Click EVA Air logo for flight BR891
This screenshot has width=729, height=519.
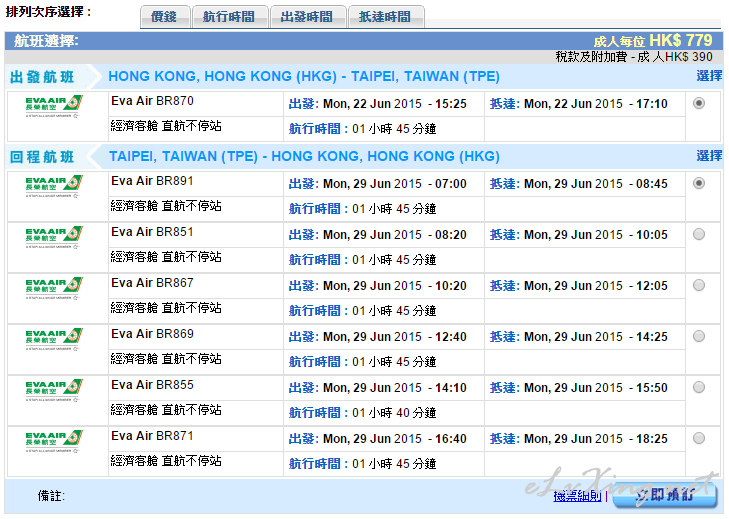tap(54, 186)
